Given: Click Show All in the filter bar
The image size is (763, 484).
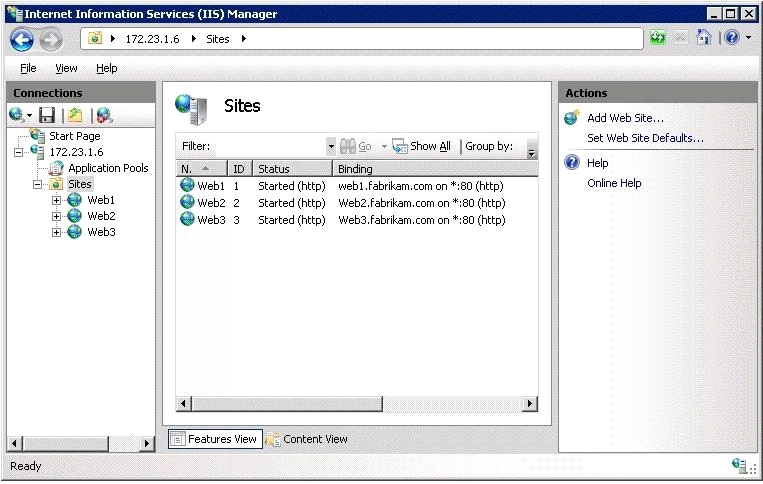Looking at the screenshot, I should click(x=422, y=146).
